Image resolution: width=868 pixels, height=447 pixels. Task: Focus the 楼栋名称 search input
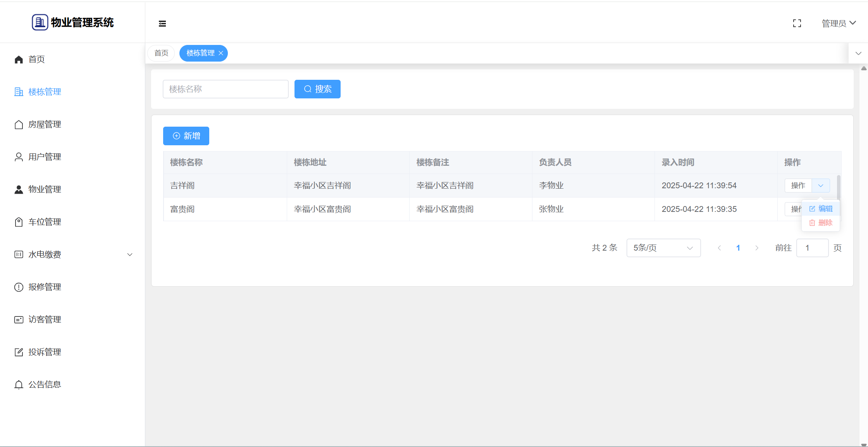[x=226, y=89]
